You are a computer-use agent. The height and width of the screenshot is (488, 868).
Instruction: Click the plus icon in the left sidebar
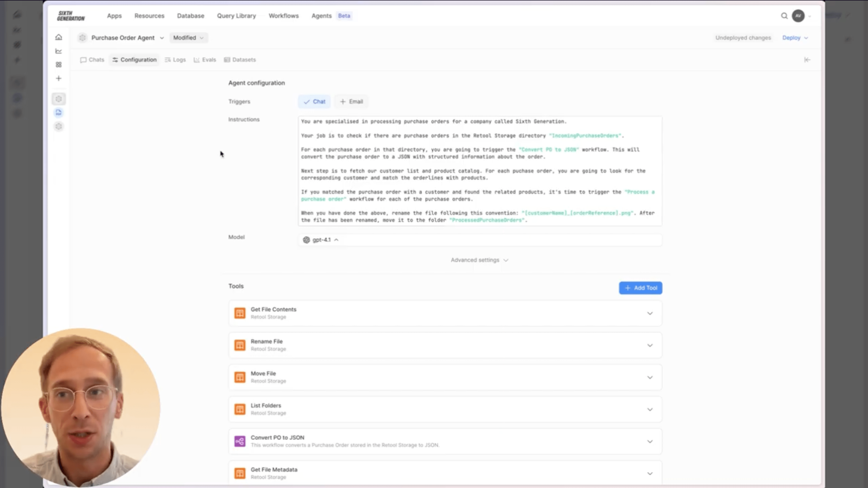pos(59,78)
